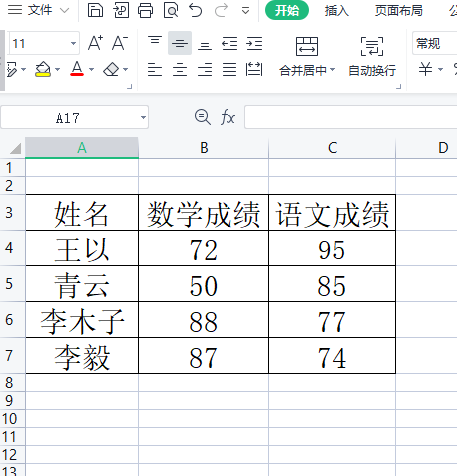Open the font size dropdown

tap(73, 43)
